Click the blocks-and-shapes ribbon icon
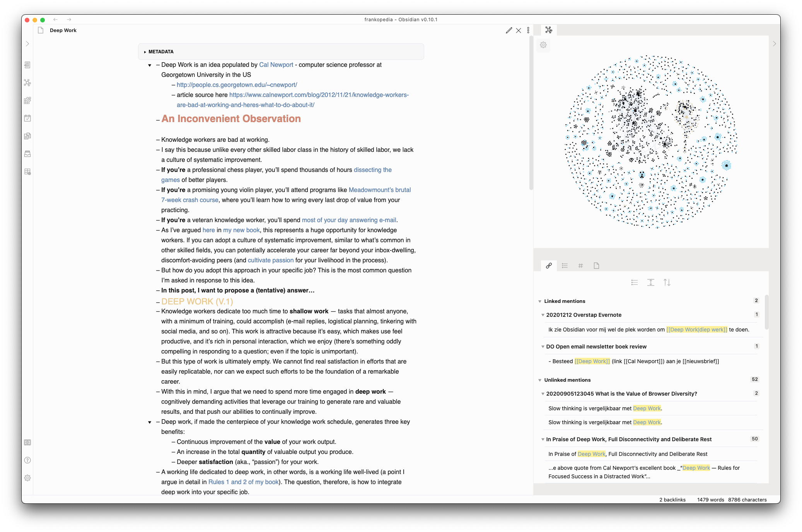The height and width of the screenshot is (532, 802). click(27, 100)
